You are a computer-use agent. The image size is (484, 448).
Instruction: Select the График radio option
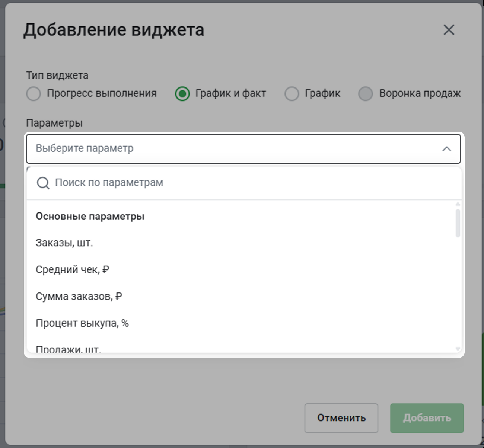click(x=292, y=93)
